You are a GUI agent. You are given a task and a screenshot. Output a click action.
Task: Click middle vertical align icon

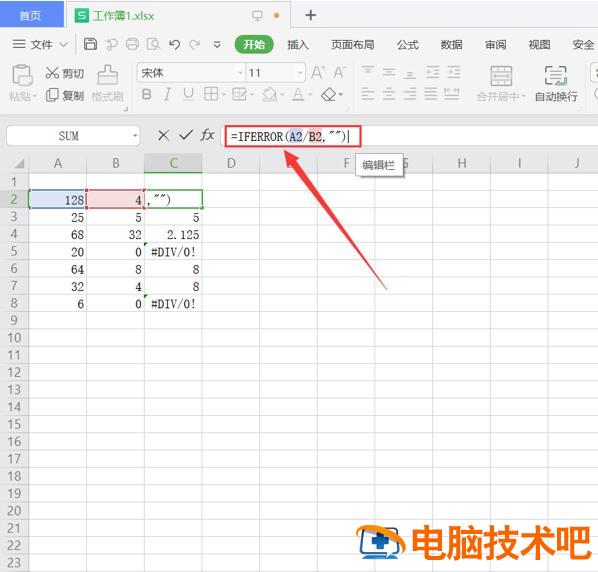(389, 72)
